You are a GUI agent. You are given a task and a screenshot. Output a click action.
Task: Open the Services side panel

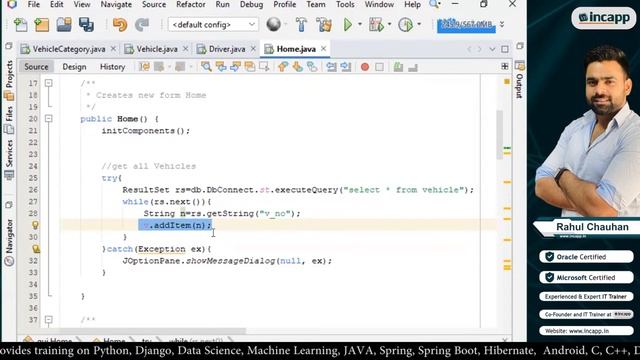point(9,159)
